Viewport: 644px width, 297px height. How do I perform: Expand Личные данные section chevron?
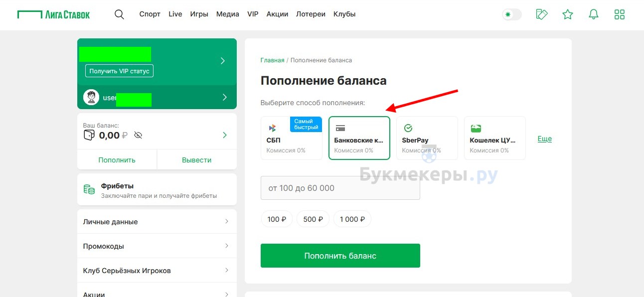(227, 221)
